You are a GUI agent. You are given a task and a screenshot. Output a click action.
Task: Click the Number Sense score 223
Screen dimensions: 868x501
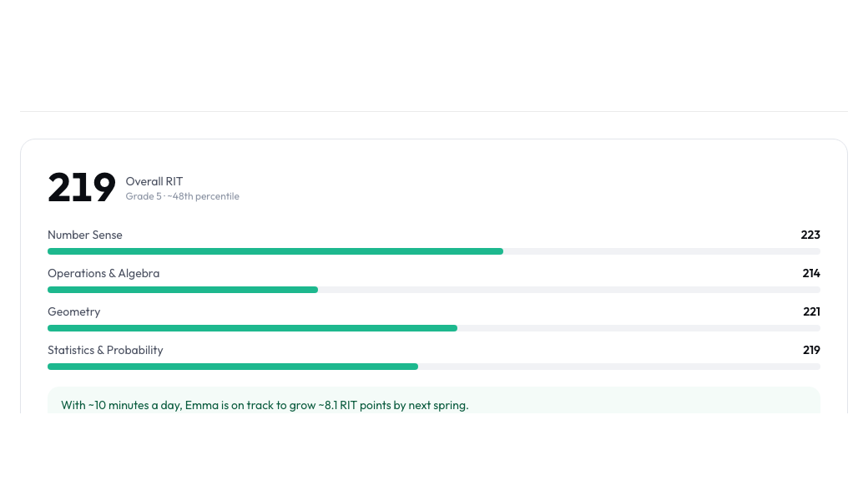(x=810, y=235)
